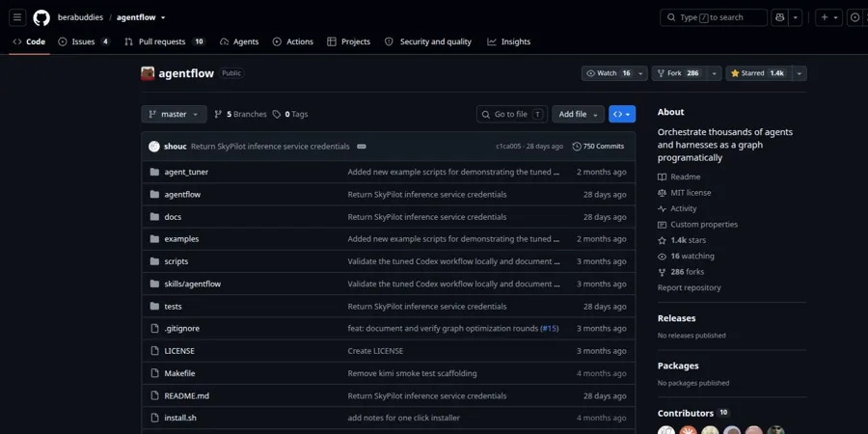Click the docs folder icon
868x434 pixels.
click(154, 216)
